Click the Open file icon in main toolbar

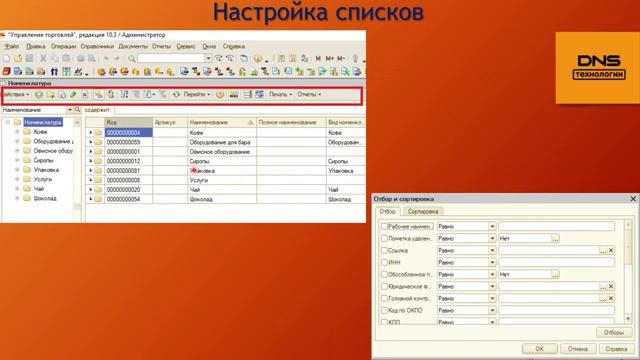pos(18,59)
